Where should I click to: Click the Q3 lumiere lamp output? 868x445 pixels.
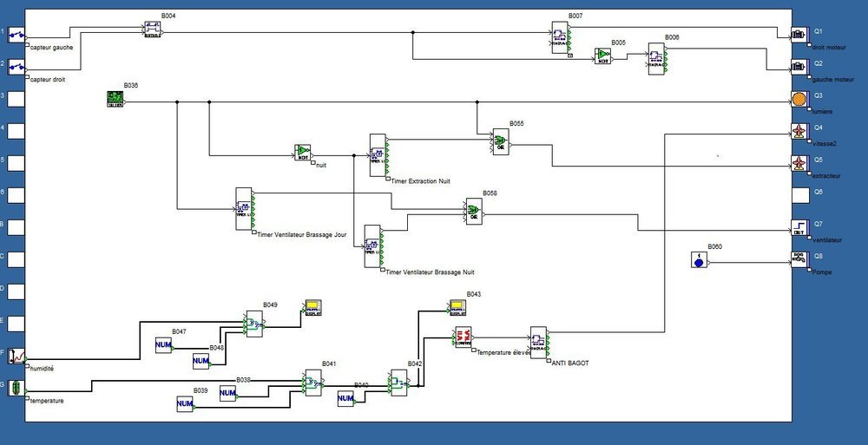tap(799, 100)
